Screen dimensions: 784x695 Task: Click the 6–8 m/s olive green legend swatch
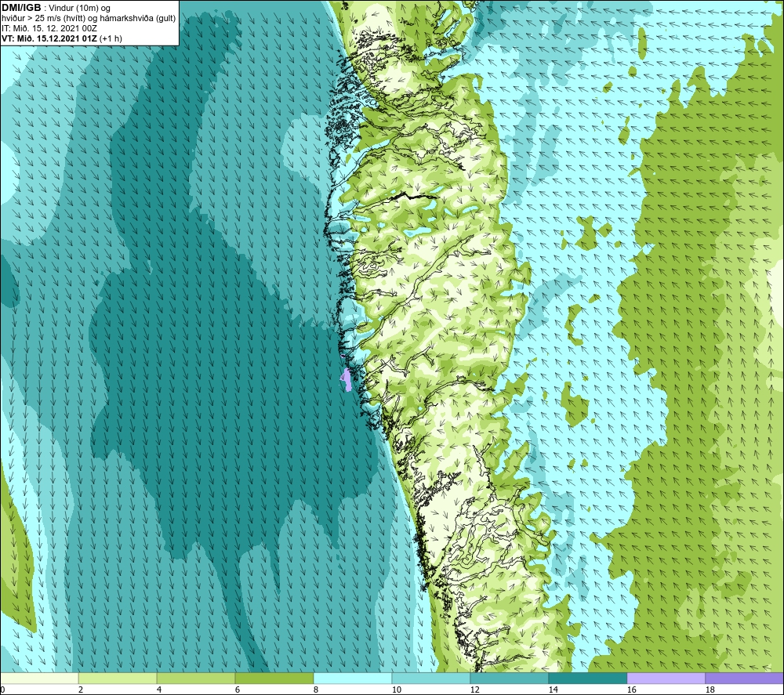[274, 678]
